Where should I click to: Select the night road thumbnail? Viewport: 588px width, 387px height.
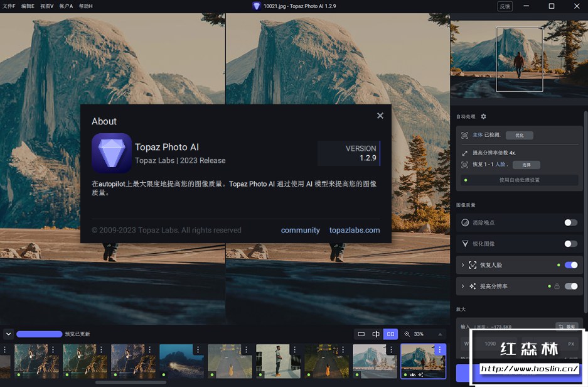tap(182, 361)
